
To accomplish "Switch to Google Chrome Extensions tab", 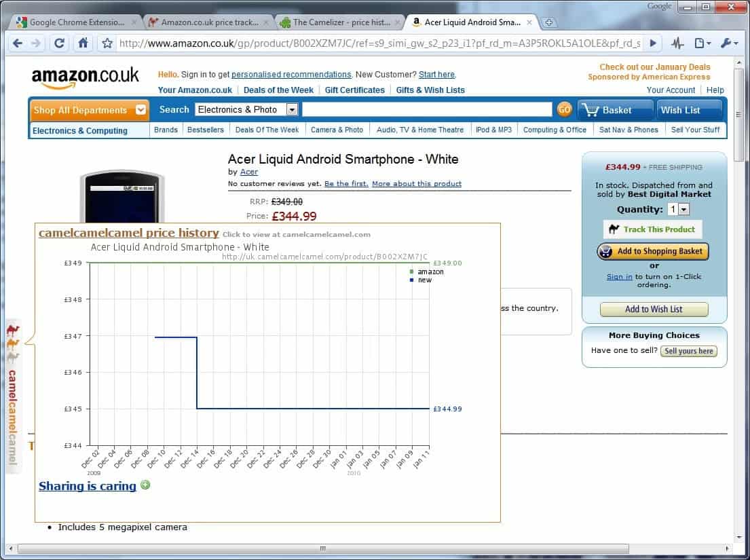I will 77,22.
